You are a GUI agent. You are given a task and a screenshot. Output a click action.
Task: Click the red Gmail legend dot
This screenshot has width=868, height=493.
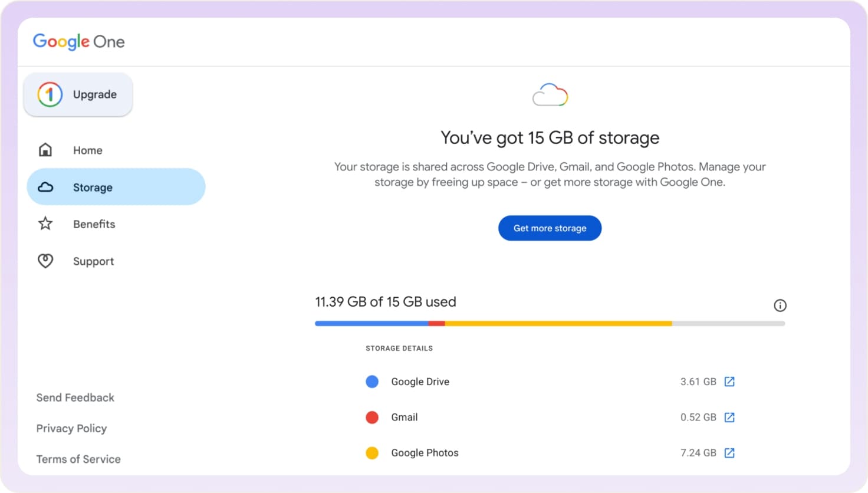372,417
